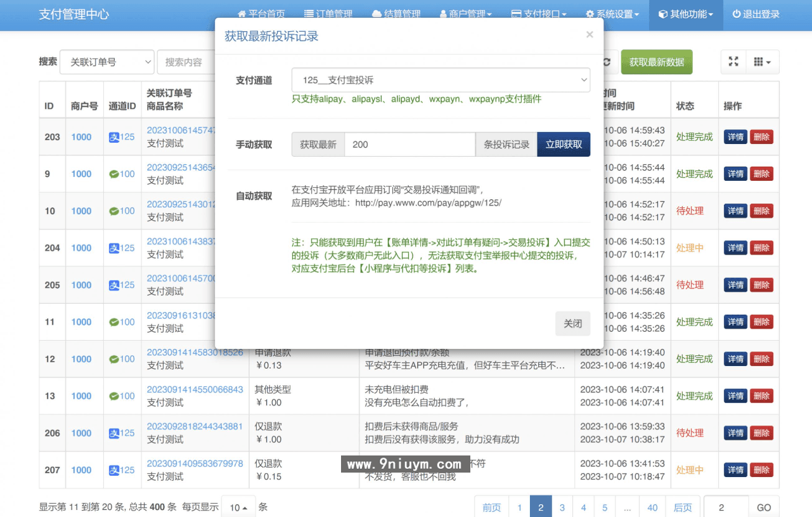Click the 关闭 button in the modal
The width and height of the screenshot is (812, 517).
(x=572, y=324)
